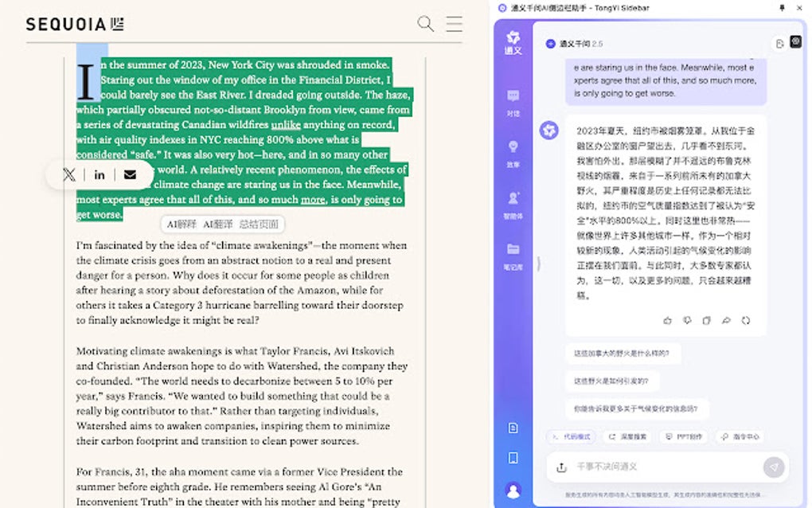Follow the underlined "more" link
The width and height of the screenshot is (812, 508).
313,200
